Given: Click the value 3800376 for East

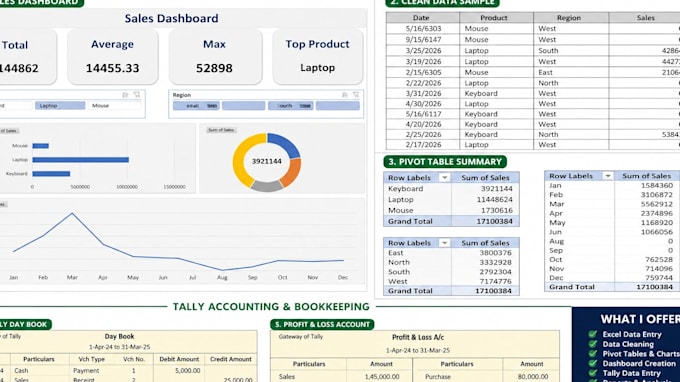Looking at the screenshot, I should tap(495, 253).
